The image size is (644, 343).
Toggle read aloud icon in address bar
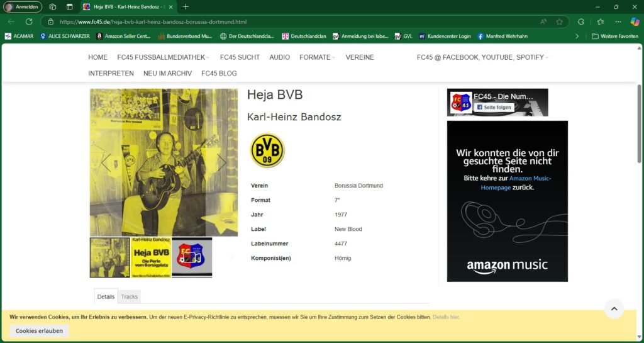pos(544,22)
